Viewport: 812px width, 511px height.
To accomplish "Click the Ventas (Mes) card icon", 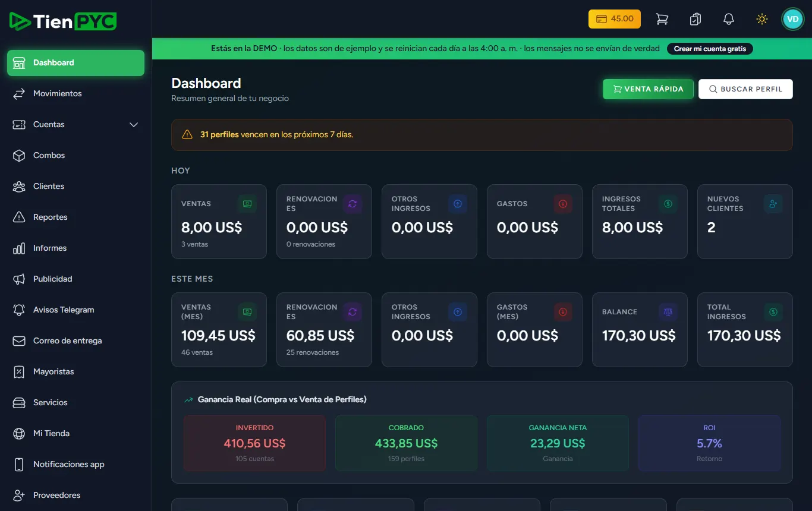I will pos(247,312).
